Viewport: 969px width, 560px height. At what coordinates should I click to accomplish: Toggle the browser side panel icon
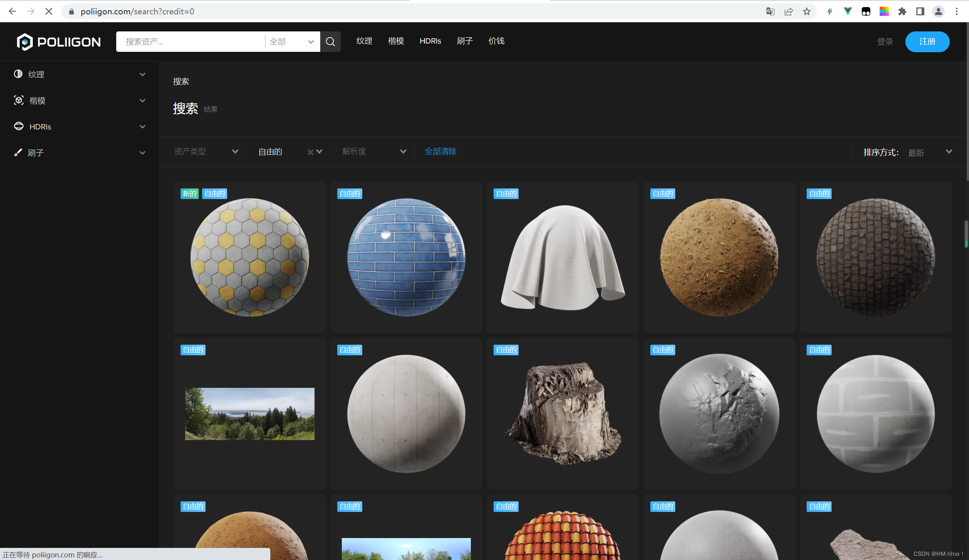(x=920, y=11)
